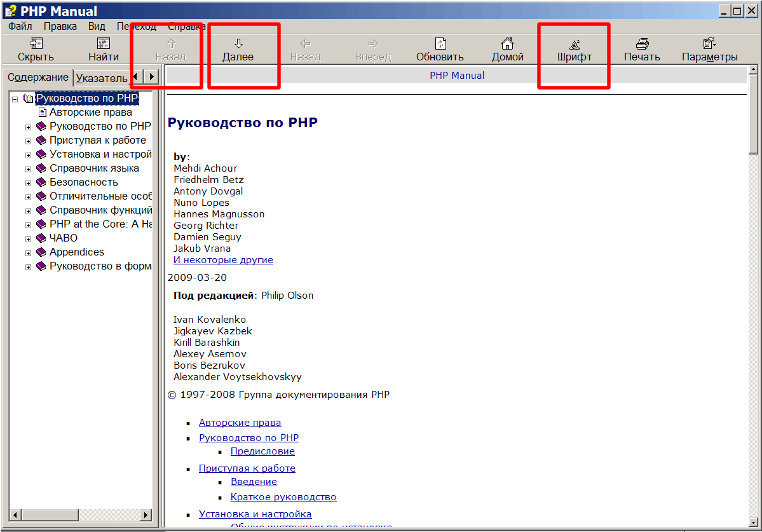Click the PHP Manual title bar icon

[x=10, y=11]
